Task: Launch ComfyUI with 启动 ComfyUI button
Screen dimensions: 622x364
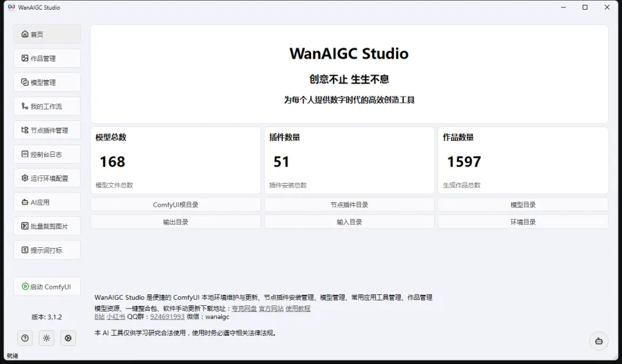Action: click(x=47, y=286)
